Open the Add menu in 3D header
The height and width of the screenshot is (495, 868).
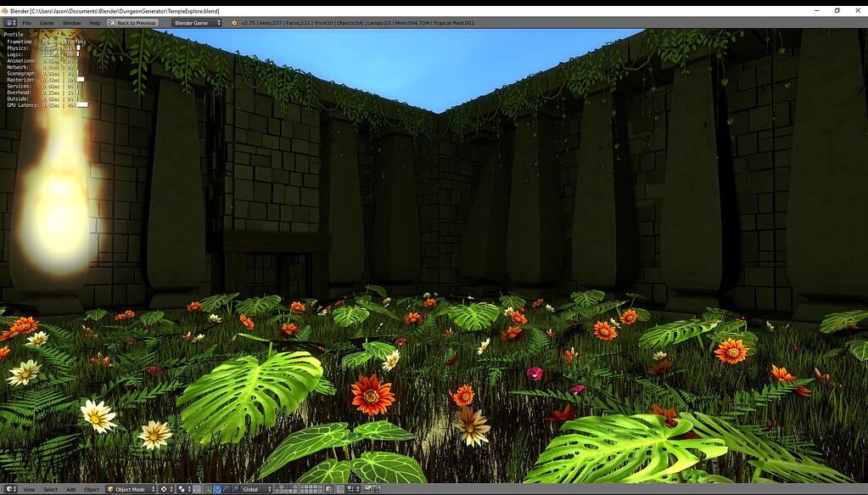(71, 489)
